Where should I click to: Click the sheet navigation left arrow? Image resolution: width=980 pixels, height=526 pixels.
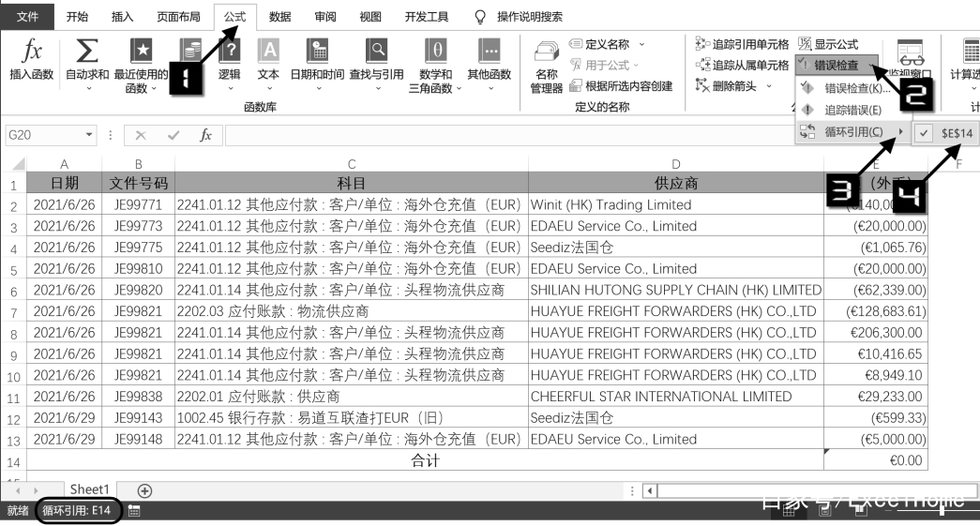(18, 491)
